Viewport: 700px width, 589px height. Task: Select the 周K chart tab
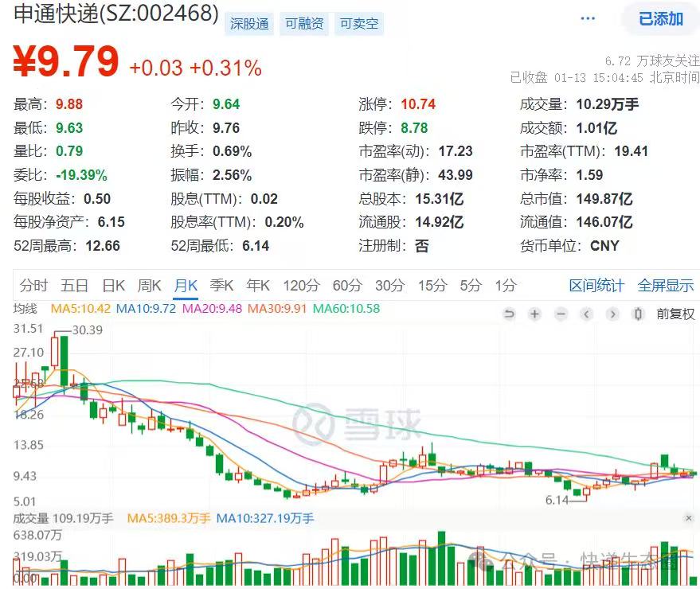149,286
